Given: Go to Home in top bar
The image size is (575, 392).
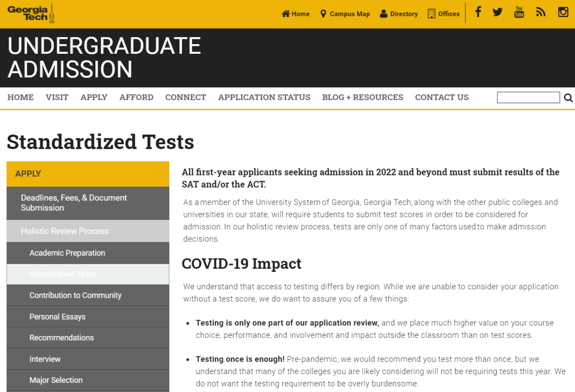Looking at the screenshot, I should [x=295, y=14].
